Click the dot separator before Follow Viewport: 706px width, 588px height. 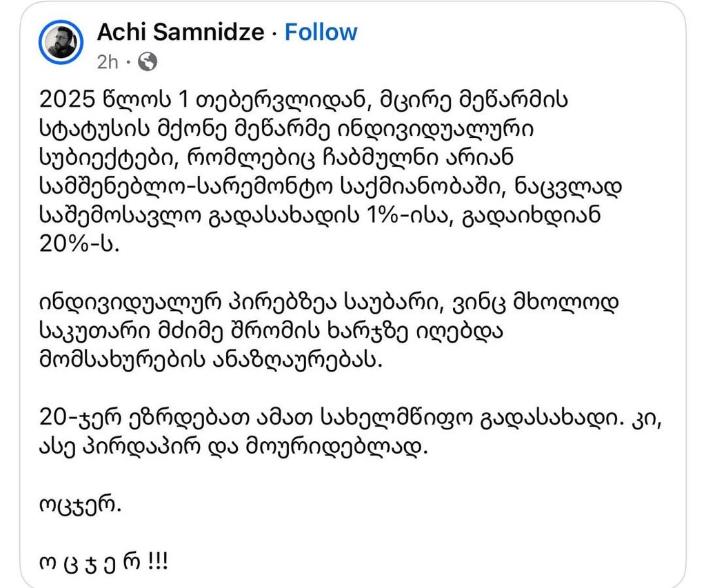tap(276, 32)
